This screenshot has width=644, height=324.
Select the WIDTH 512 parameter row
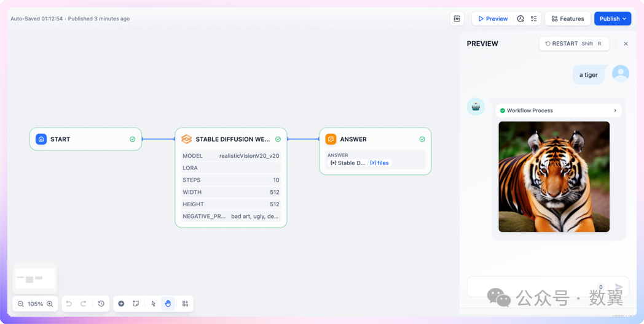(231, 192)
